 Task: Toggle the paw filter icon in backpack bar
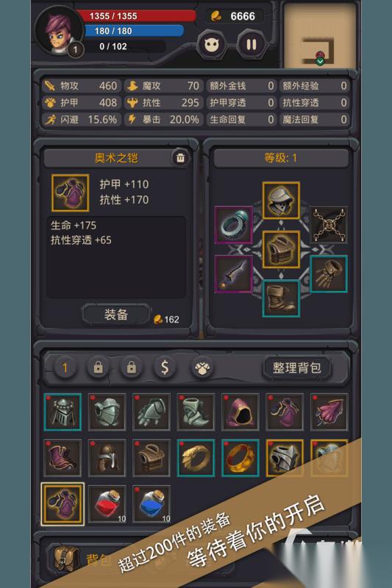click(202, 368)
